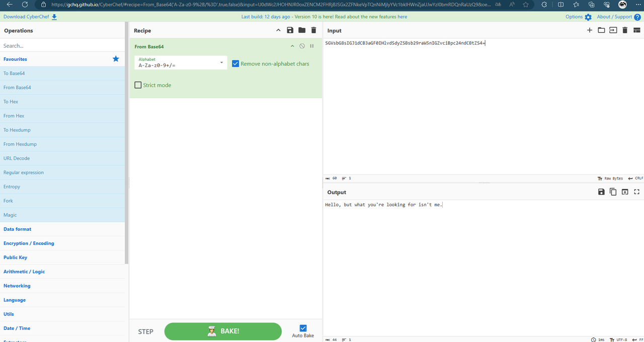Image resolution: width=644 pixels, height=342 pixels.
Task: Click the STEP button
Action: pos(146,331)
